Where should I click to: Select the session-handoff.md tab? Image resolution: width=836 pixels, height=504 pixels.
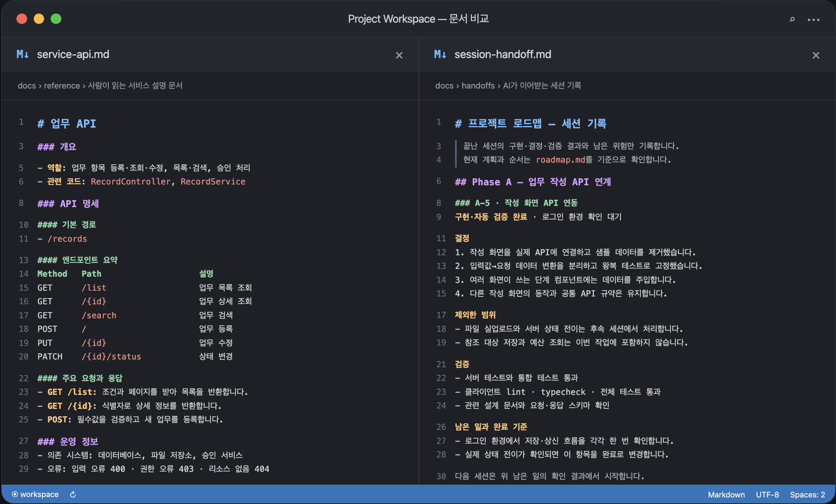click(503, 54)
